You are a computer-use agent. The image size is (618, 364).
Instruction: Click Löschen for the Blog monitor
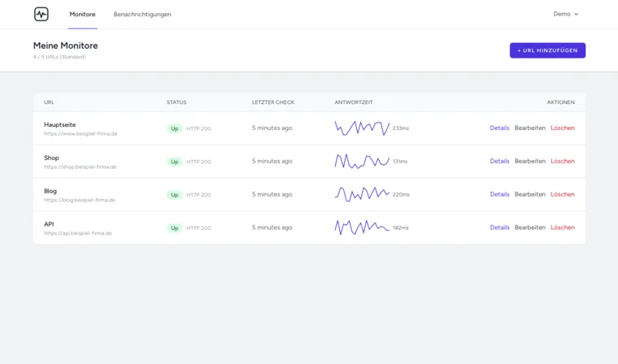[563, 194]
